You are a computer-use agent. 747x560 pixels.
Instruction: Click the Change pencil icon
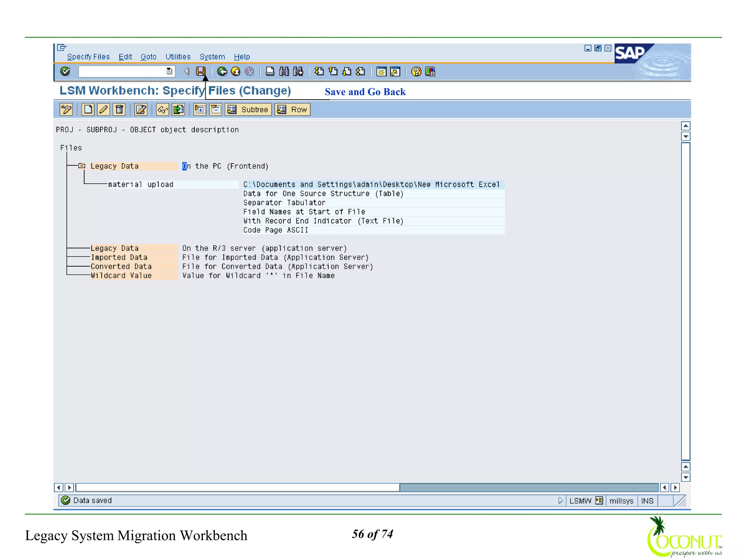click(x=103, y=109)
